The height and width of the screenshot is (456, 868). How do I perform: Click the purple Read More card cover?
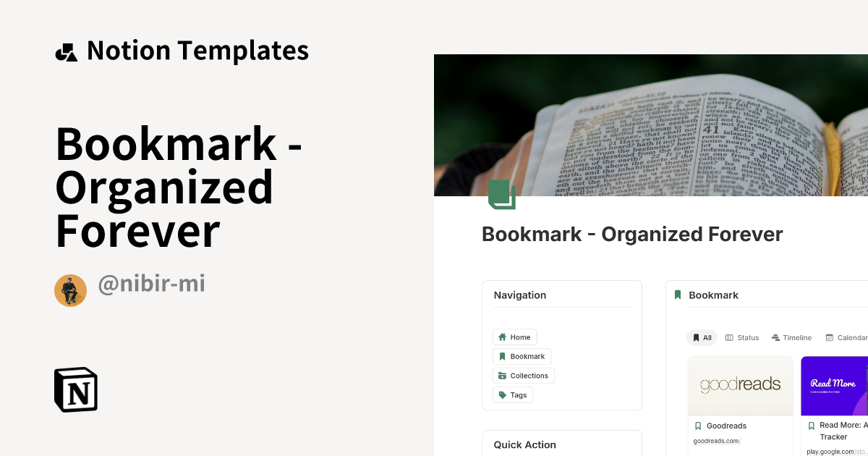(835, 385)
